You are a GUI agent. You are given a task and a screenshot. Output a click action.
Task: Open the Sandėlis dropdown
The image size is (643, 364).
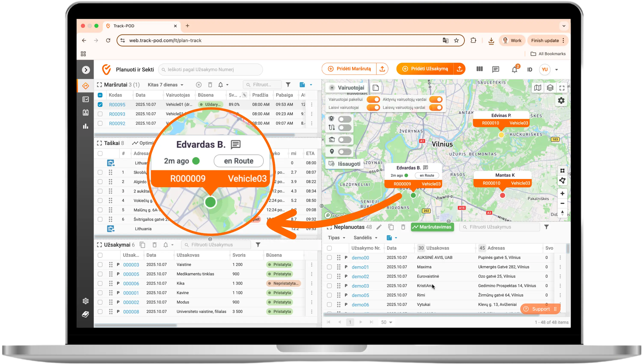365,238
